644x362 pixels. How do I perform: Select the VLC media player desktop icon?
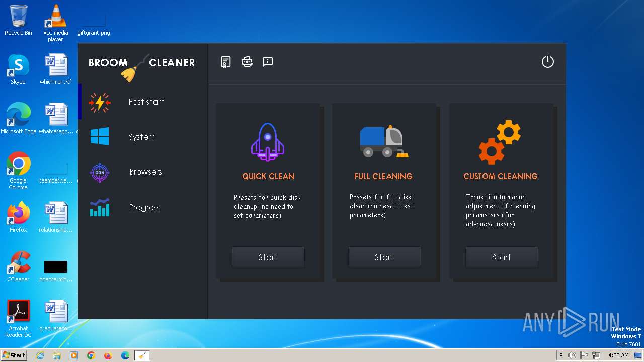click(x=55, y=23)
